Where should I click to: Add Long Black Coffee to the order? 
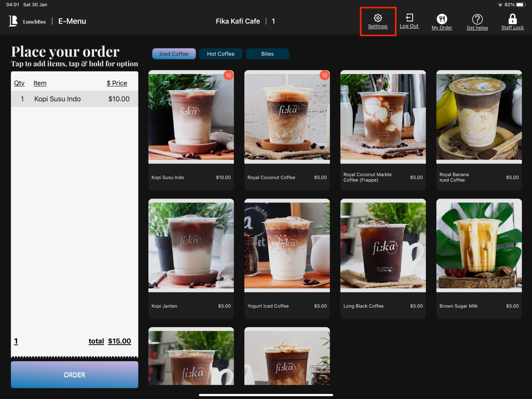(383, 259)
